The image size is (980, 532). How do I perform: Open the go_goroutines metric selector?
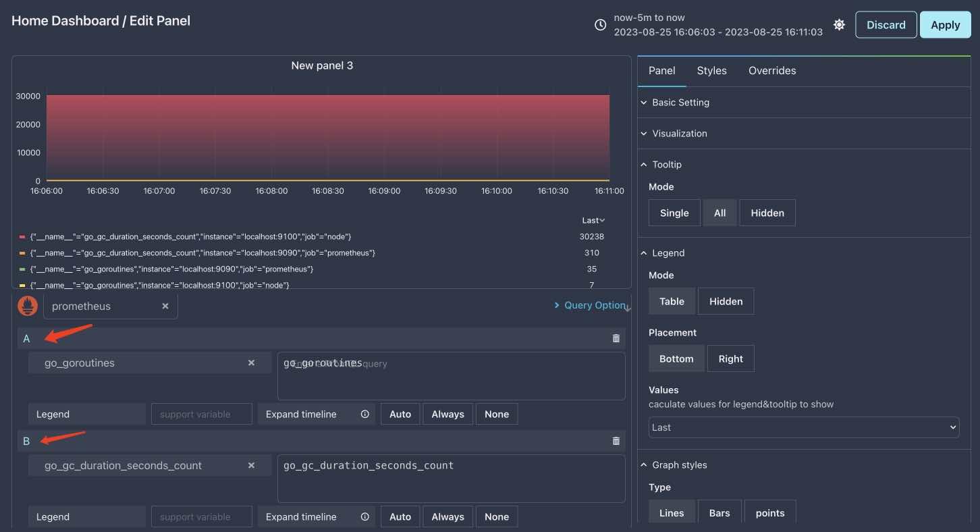(x=151, y=363)
